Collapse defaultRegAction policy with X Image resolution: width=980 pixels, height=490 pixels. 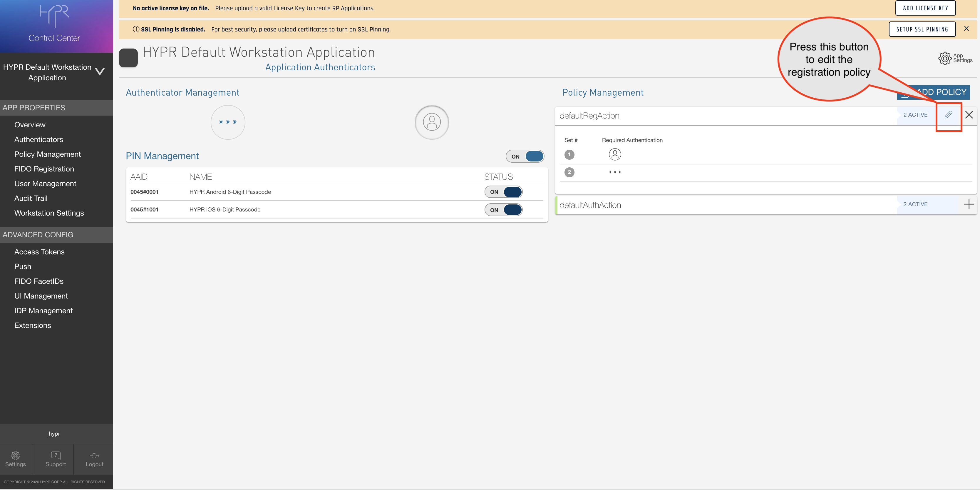click(x=969, y=115)
